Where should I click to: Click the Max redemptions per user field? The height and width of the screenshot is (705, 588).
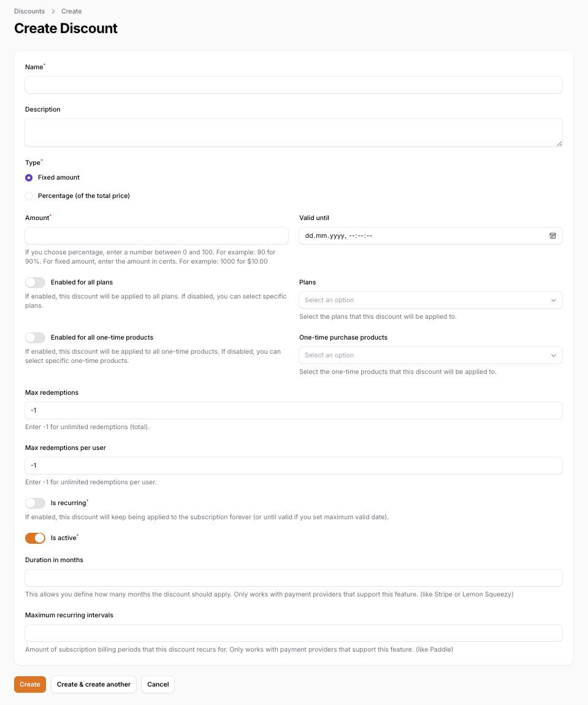pos(294,466)
